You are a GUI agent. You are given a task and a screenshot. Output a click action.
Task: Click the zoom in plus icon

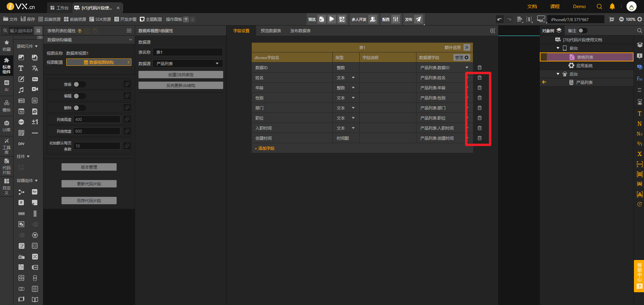[640, 19]
